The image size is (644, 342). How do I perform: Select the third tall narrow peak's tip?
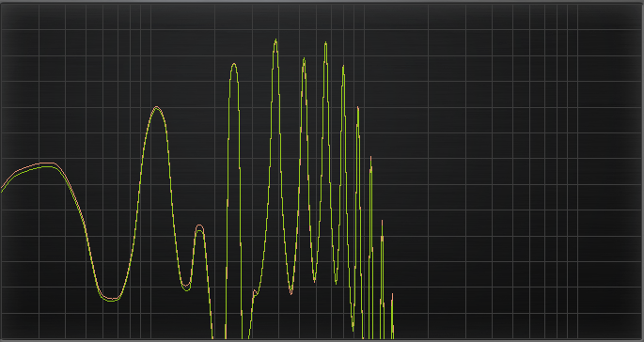(304, 58)
